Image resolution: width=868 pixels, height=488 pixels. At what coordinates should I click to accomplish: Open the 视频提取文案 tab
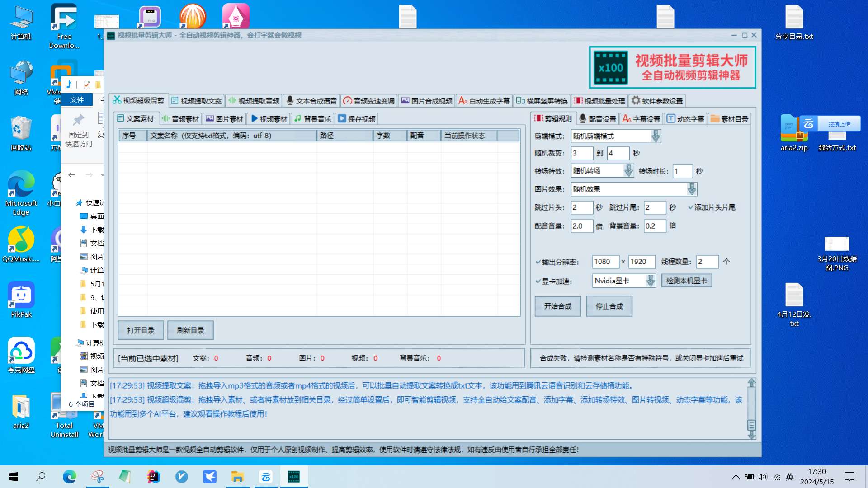(x=197, y=101)
